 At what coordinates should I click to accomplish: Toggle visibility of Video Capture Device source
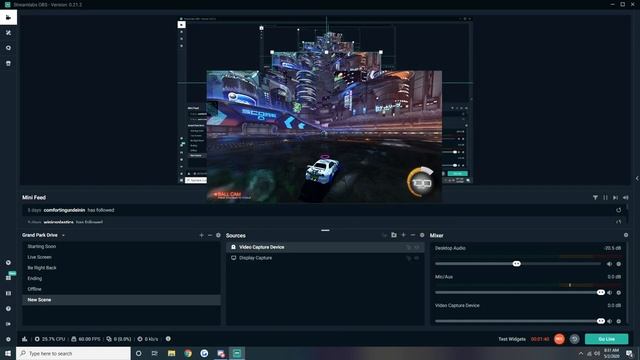coord(417,247)
